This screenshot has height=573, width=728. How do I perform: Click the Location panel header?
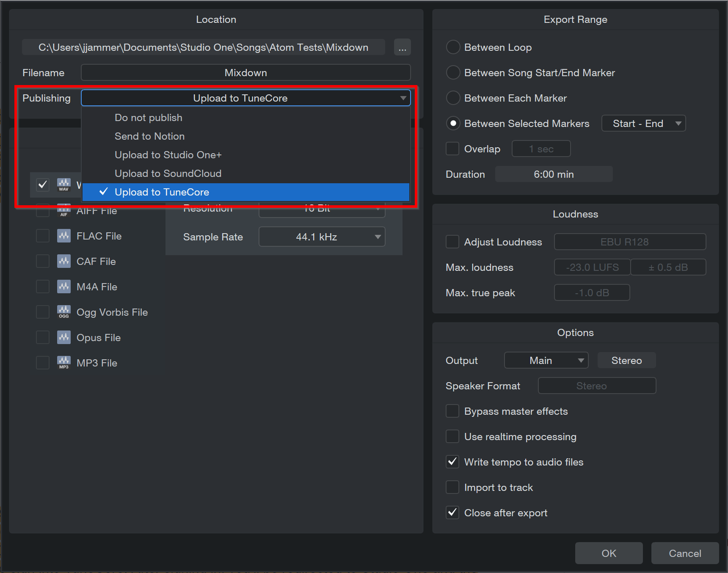pyautogui.click(x=216, y=19)
